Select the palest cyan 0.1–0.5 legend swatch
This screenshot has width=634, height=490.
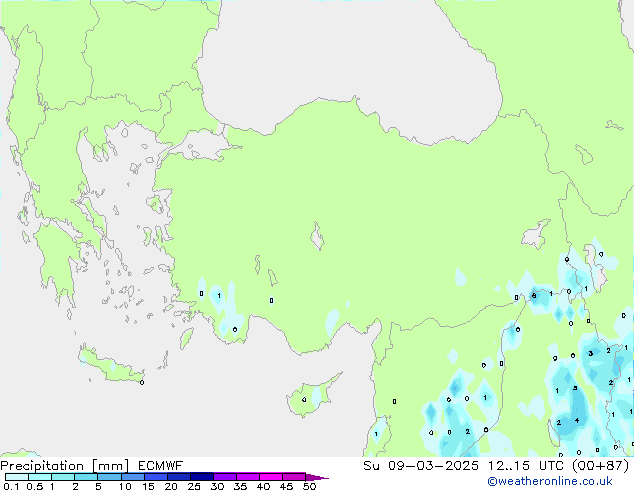17,477
